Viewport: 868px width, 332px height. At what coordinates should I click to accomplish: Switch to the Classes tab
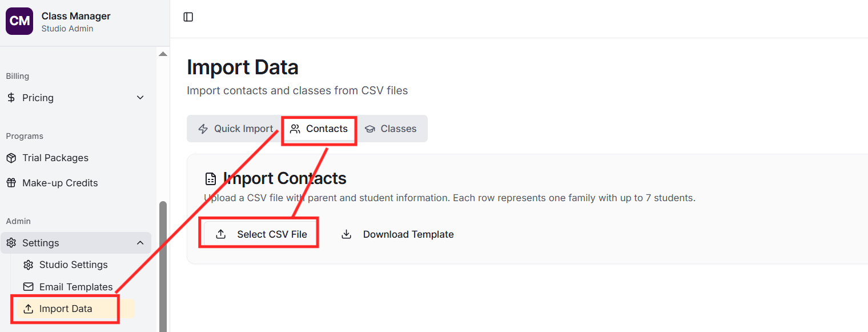click(391, 129)
